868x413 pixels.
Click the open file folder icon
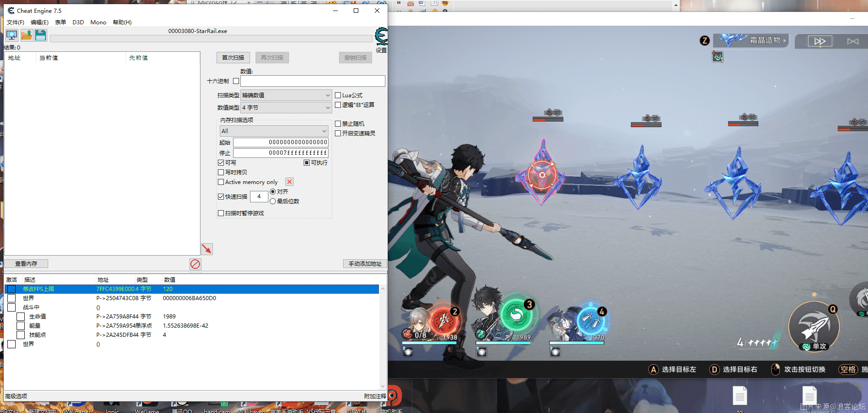(27, 35)
